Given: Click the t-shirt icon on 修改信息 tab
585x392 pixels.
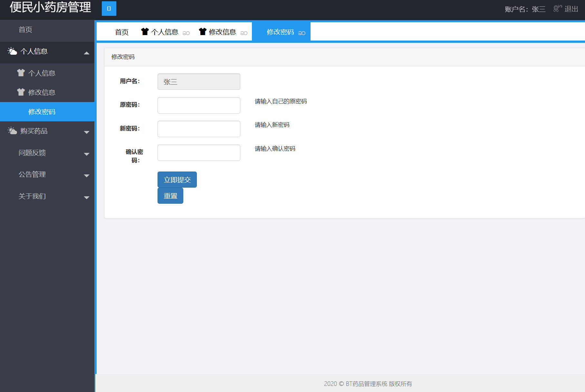Looking at the screenshot, I should pyautogui.click(x=202, y=32).
